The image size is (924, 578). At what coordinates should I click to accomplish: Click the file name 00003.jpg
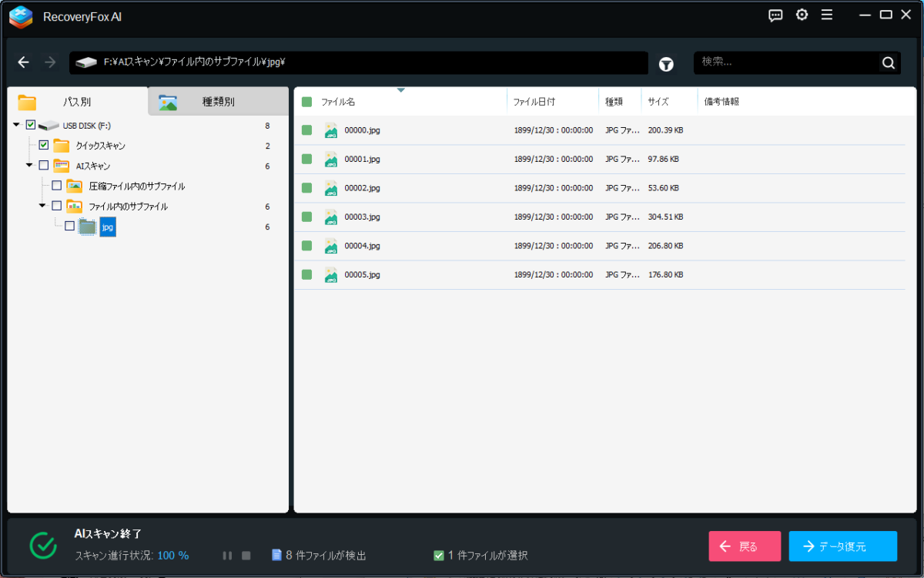pos(363,217)
